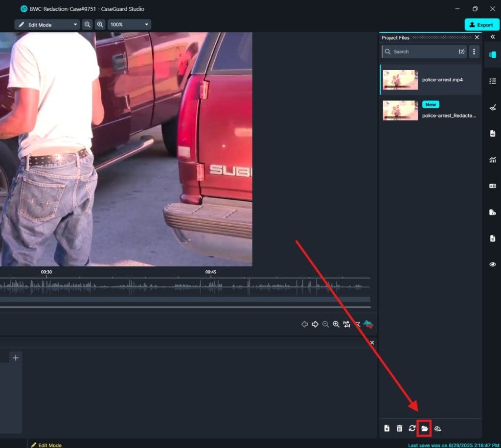Image resolution: width=501 pixels, height=448 pixels.
Task: Click the refresh project files icon
Action: 412,428
